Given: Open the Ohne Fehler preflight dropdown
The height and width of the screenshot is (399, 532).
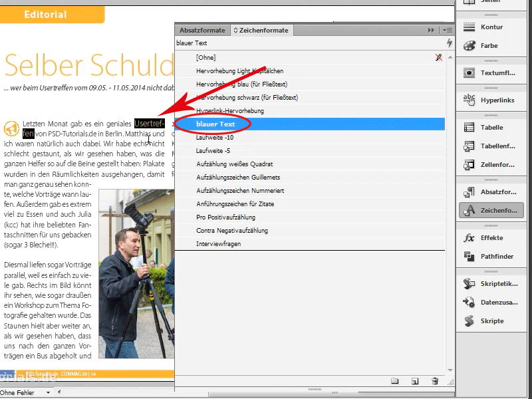Looking at the screenshot, I should (48, 392).
